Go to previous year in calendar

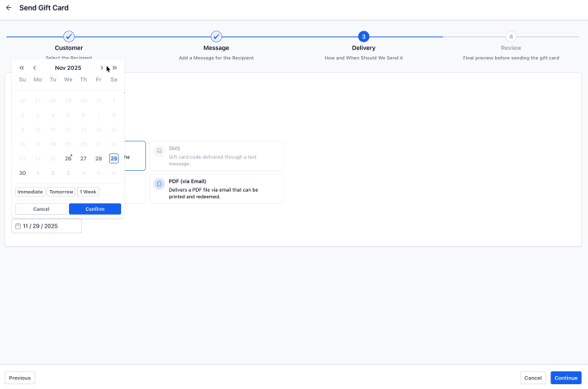point(22,68)
